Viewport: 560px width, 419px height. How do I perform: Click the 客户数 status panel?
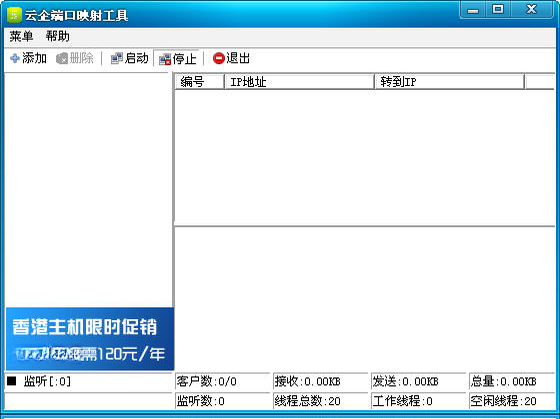pyautogui.click(x=222, y=381)
